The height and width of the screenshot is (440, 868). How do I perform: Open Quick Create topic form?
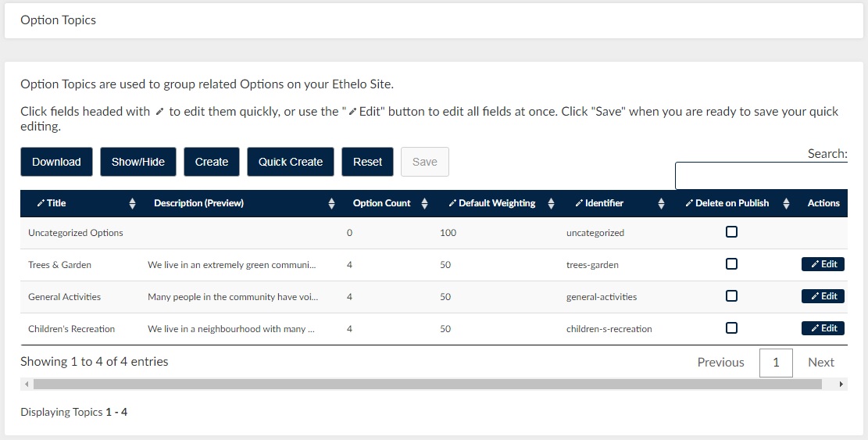[291, 162]
